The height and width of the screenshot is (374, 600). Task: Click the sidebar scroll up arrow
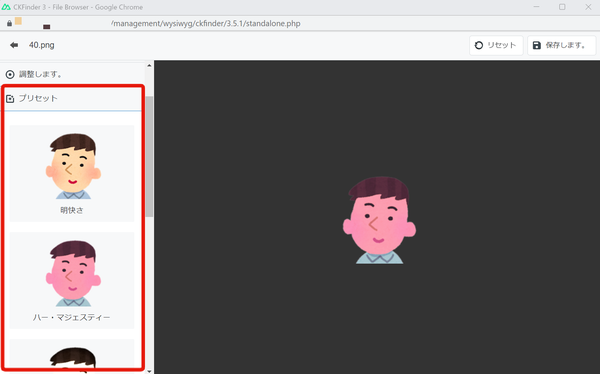pyautogui.click(x=149, y=66)
